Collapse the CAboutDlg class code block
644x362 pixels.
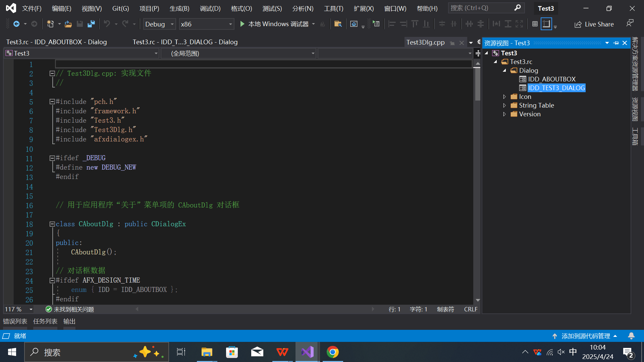(x=52, y=224)
